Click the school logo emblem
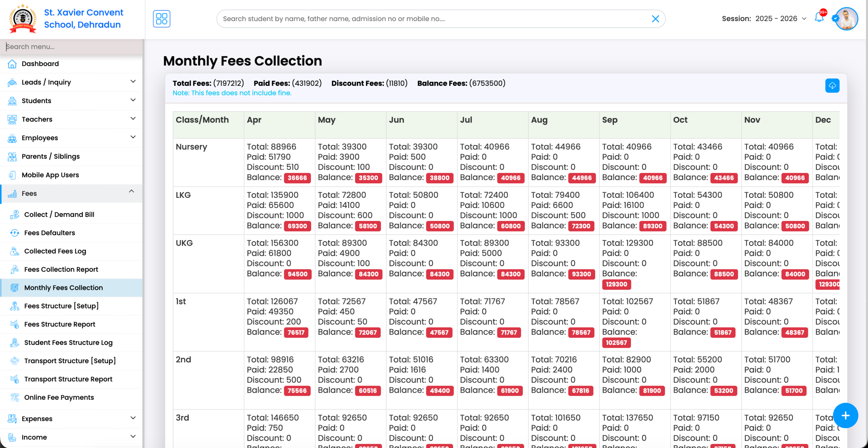 (23, 19)
